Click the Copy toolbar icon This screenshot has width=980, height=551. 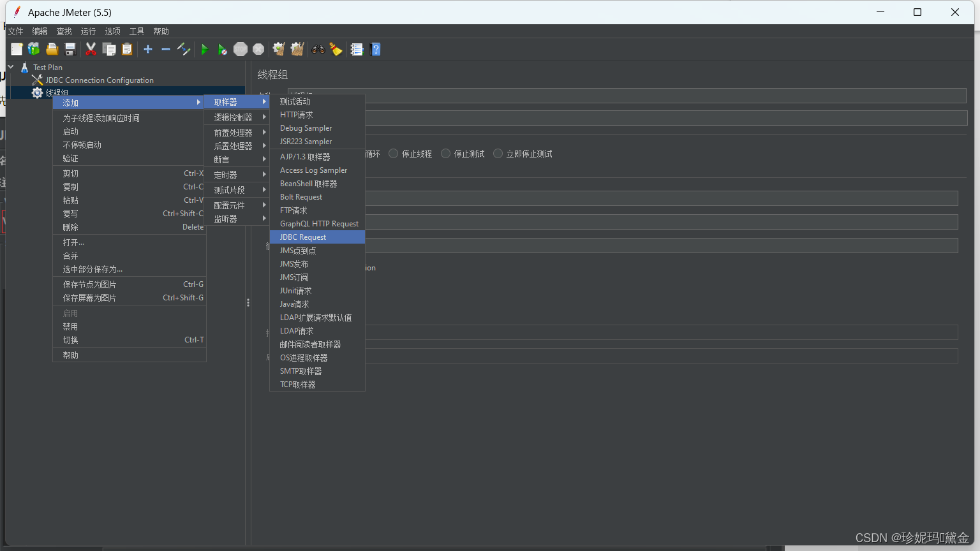point(109,49)
